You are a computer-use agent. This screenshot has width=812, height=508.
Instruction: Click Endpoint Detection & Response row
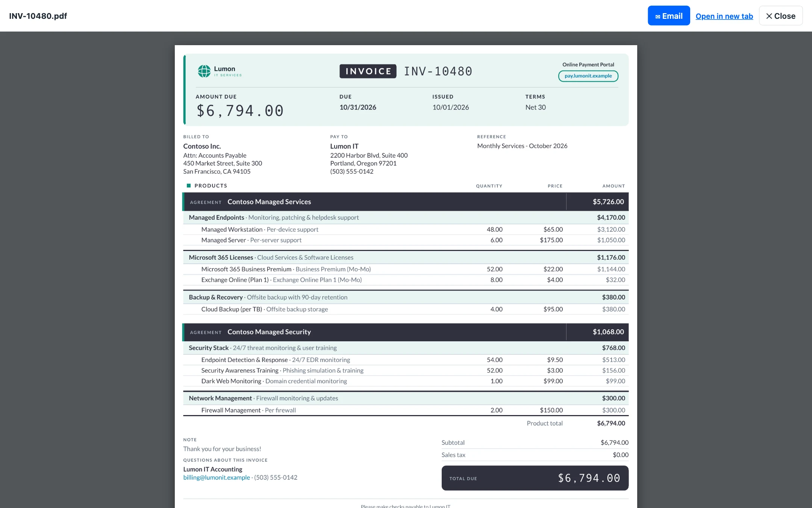point(406,360)
